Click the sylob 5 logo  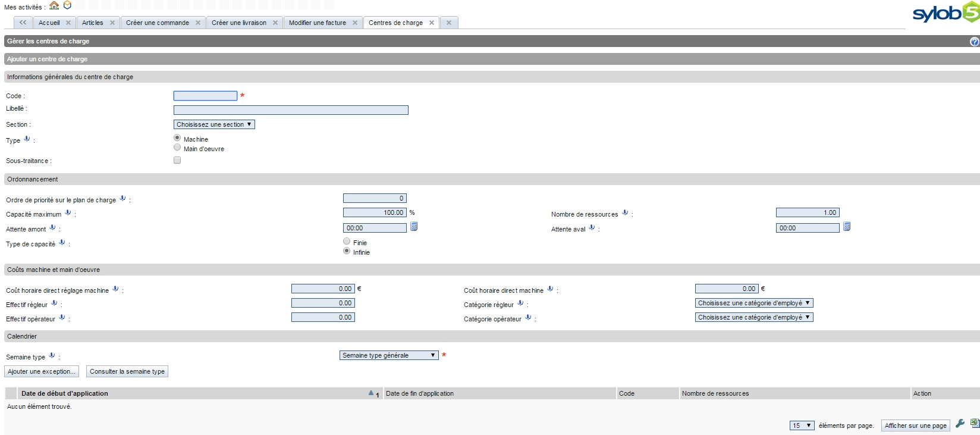coord(946,12)
